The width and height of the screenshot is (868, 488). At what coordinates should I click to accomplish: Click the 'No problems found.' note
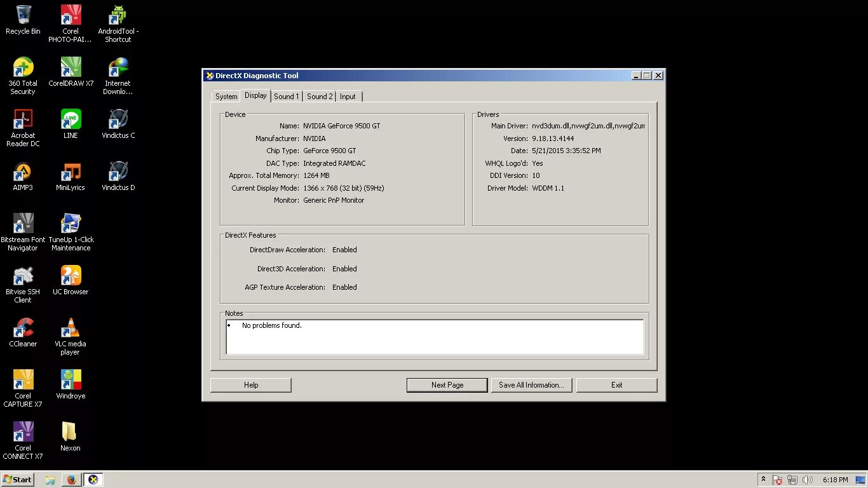click(x=272, y=325)
